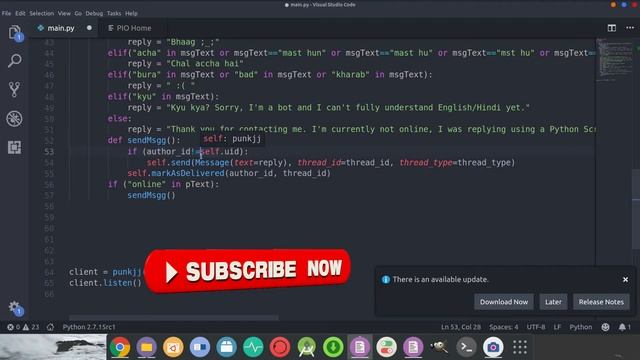This screenshot has height=360, width=640.
Task: Click 'elif("kyu" in msgText):' line
Action: [163, 97]
